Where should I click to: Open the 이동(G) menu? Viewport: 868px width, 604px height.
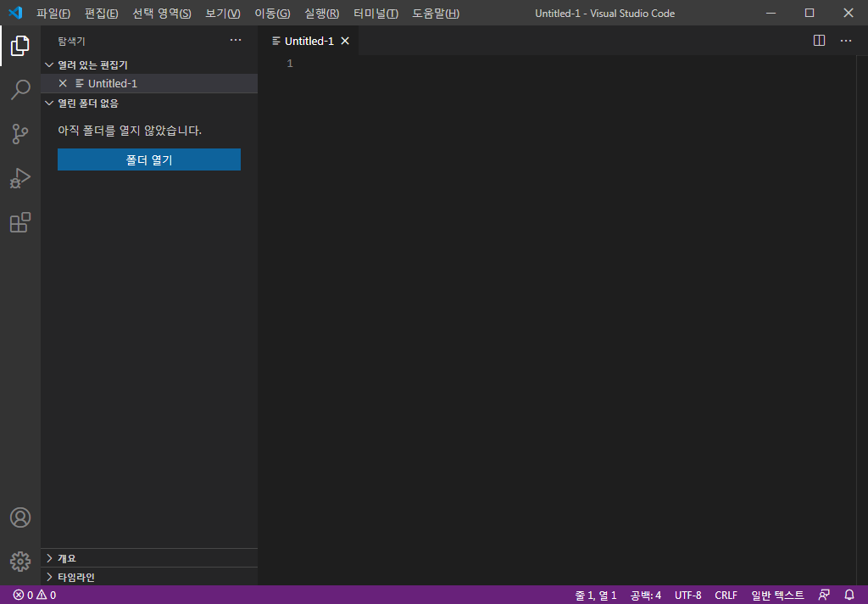click(x=272, y=14)
